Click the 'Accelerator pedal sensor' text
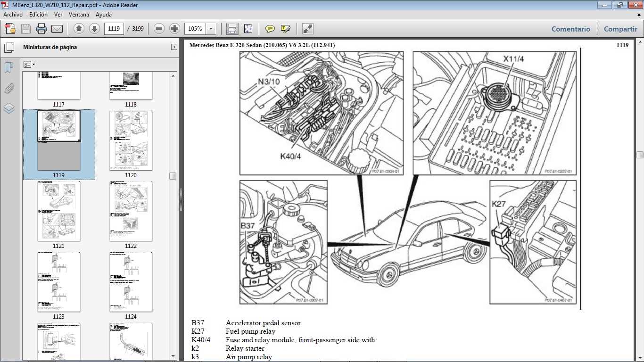The image size is (644, 362). click(x=263, y=323)
